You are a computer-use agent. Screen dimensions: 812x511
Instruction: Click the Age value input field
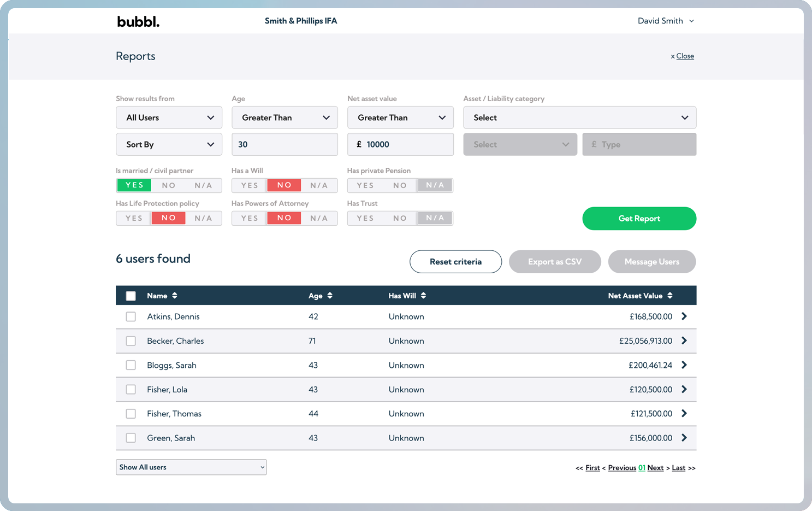point(285,144)
